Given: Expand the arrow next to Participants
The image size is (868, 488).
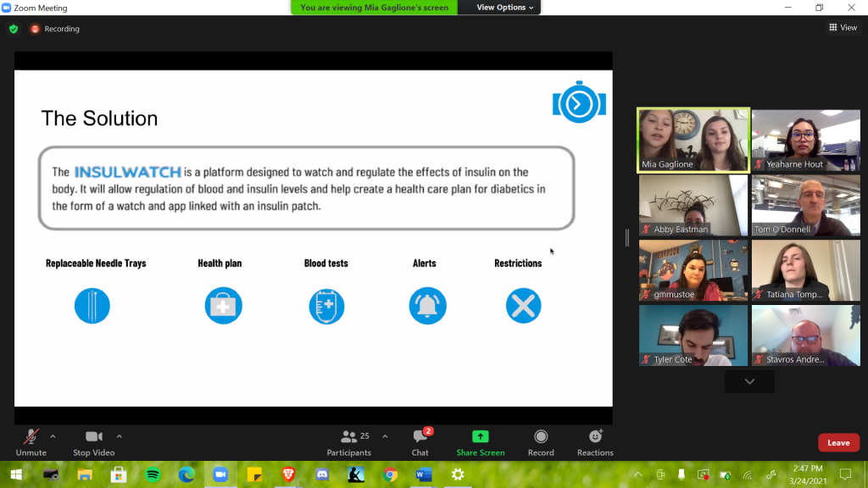Looking at the screenshot, I should [385, 436].
